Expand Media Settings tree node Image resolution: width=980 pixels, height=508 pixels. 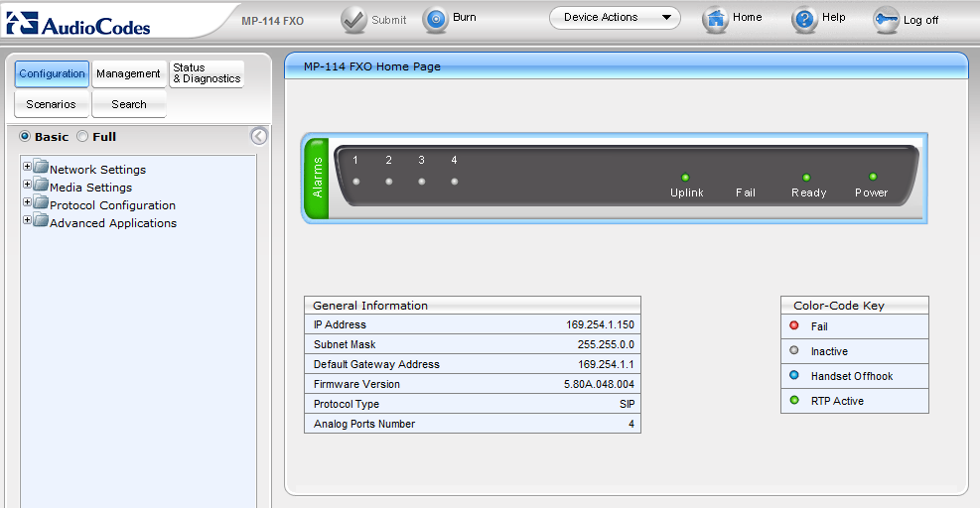tap(27, 185)
